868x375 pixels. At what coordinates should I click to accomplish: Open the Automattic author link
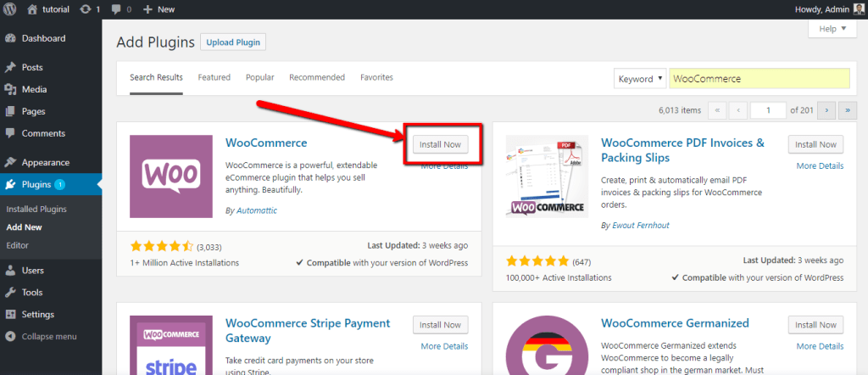pos(257,210)
